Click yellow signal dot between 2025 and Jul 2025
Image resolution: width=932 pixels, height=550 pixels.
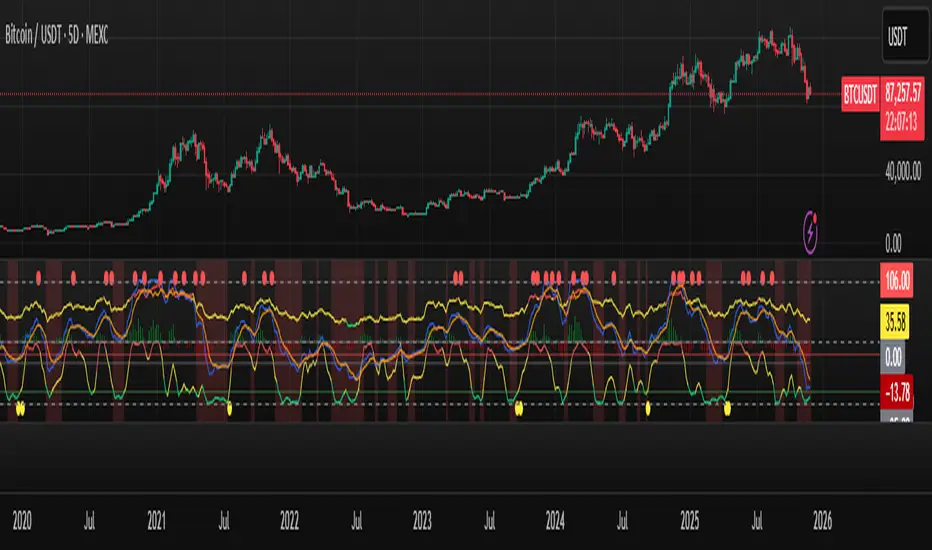[727, 408]
